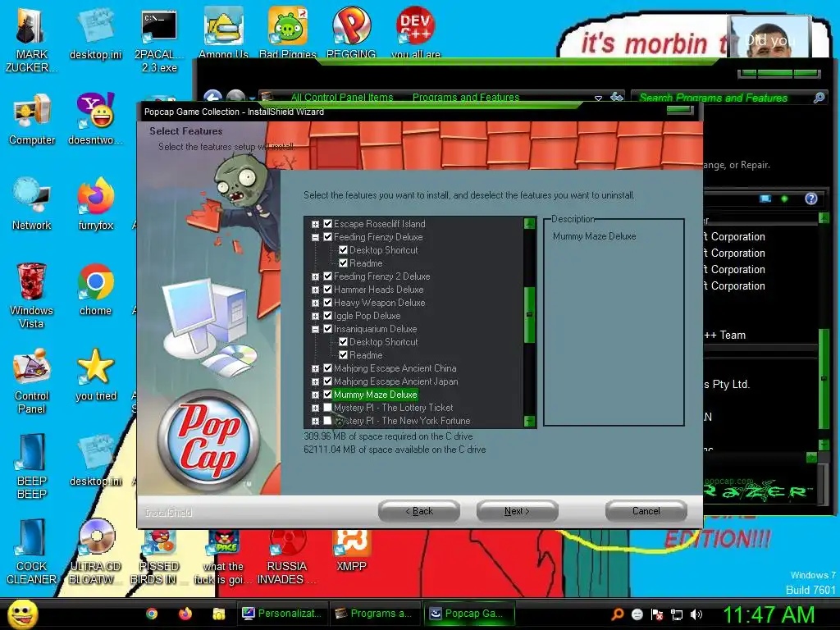Viewport: 840px width, 630px height.
Task: Uncheck Iggle Pop Deluxe checkbox
Action: pos(328,316)
